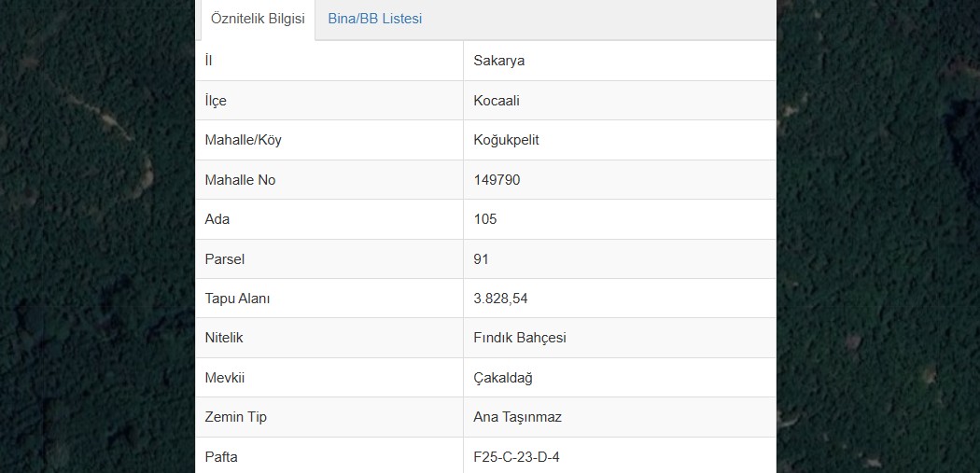Click the Ada value 105
980x473 pixels.
coord(485,219)
